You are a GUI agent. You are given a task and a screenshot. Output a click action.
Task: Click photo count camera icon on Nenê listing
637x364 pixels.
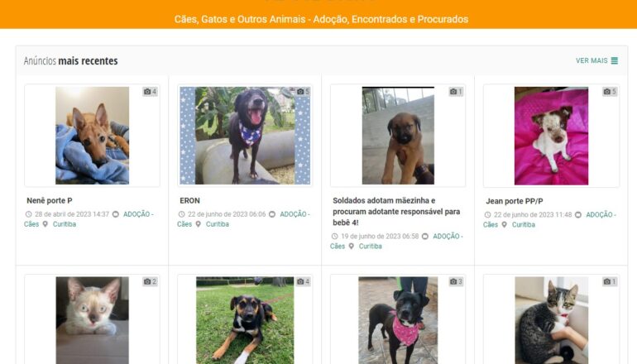tap(147, 91)
